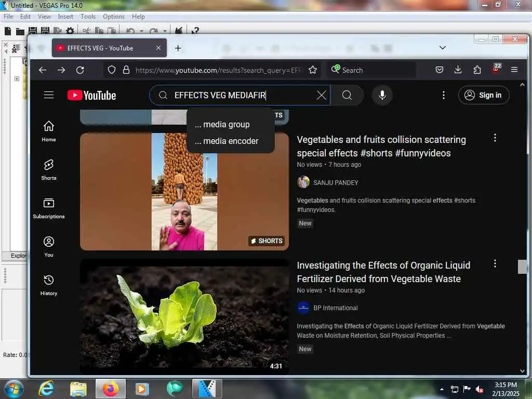Click Save icon in VEGAS toolbar
This screenshot has width=532, height=399.
[33, 31]
